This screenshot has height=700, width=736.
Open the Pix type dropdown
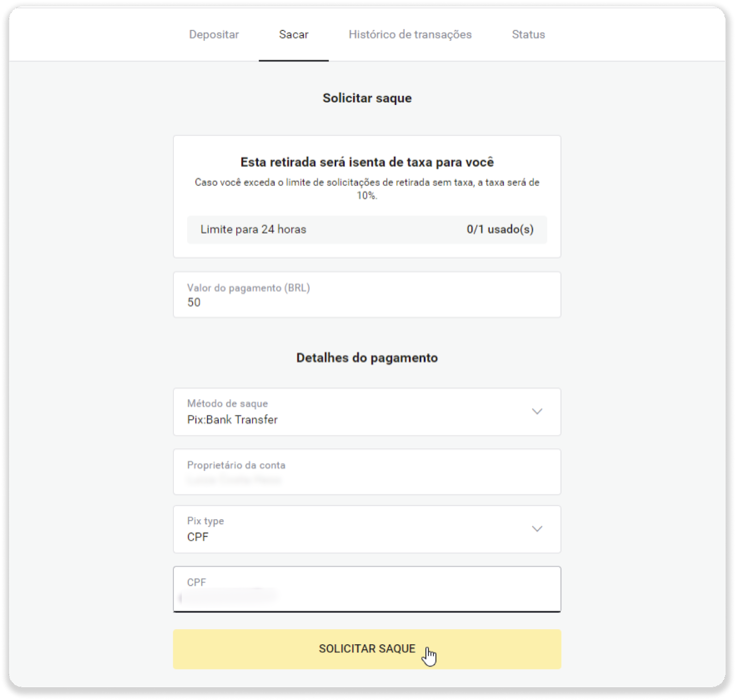point(367,529)
